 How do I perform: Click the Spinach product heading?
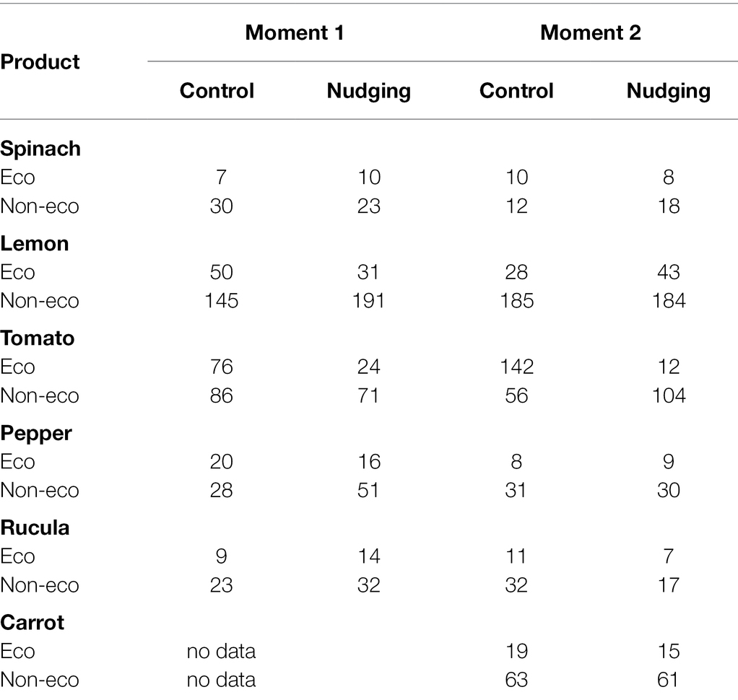tap(40, 149)
